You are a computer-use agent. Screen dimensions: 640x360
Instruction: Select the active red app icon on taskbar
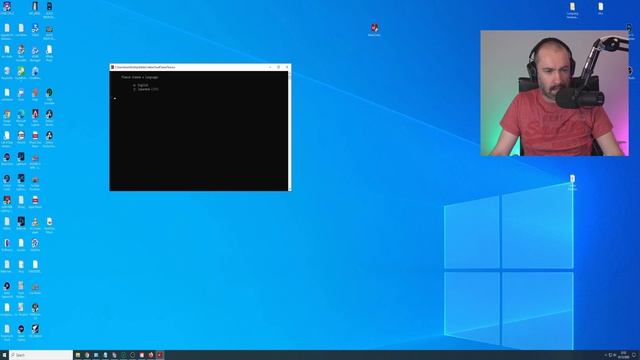coord(160,355)
